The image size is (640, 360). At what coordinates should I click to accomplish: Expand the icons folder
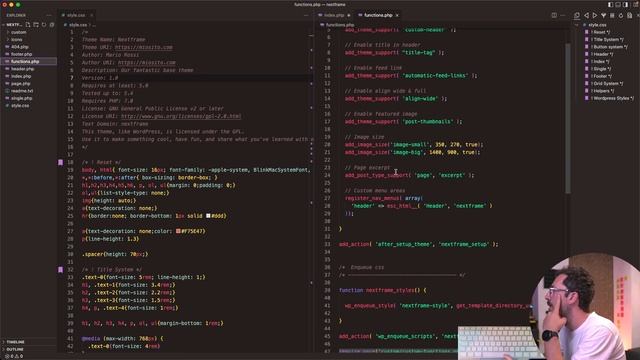point(28,40)
